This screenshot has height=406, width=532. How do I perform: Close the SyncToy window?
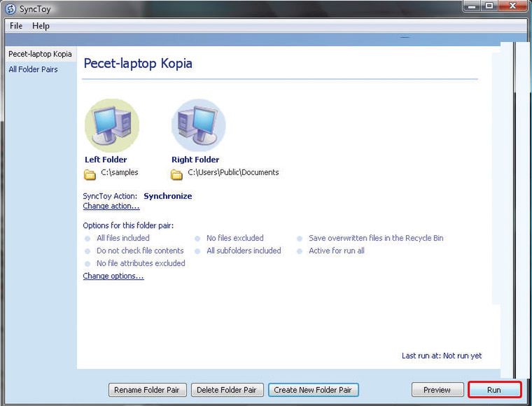pyautogui.click(x=512, y=6)
